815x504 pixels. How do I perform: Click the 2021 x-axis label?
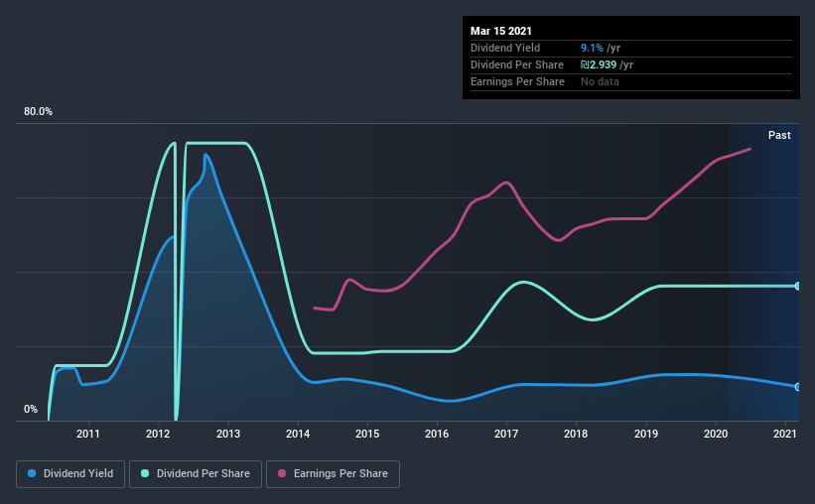pos(785,434)
